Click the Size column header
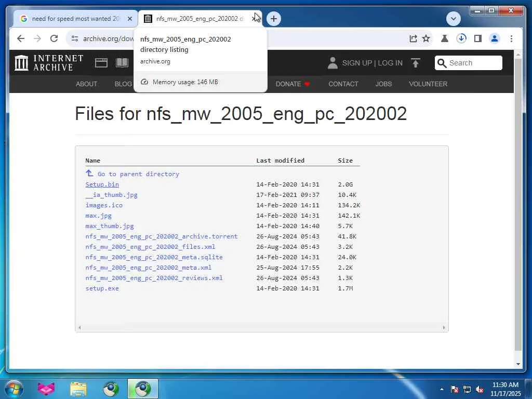Image resolution: width=532 pixels, height=399 pixels. coord(345,161)
